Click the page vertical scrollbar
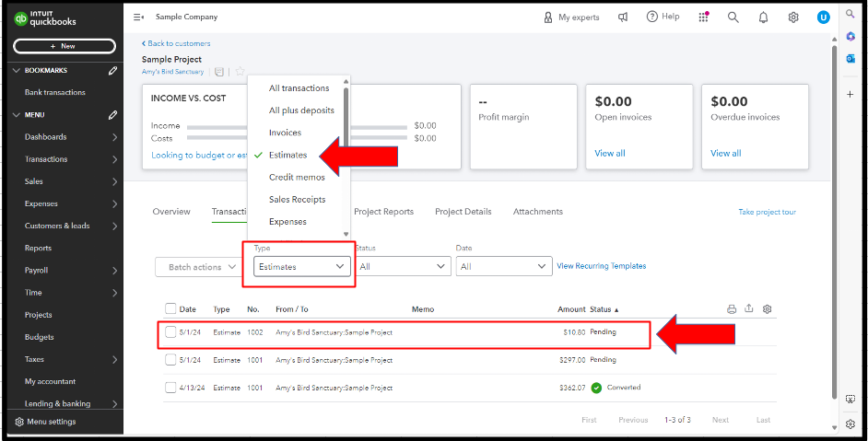The height and width of the screenshot is (441, 868). coord(834,221)
